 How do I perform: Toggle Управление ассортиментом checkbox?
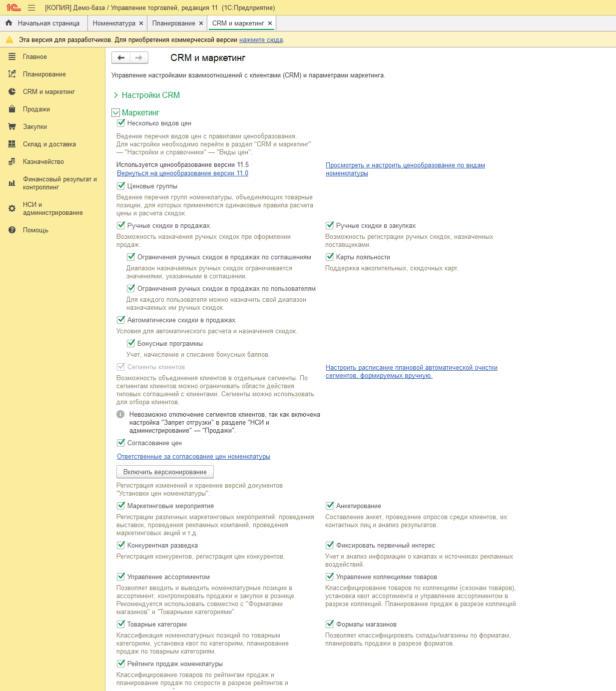(x=121, y=577)
